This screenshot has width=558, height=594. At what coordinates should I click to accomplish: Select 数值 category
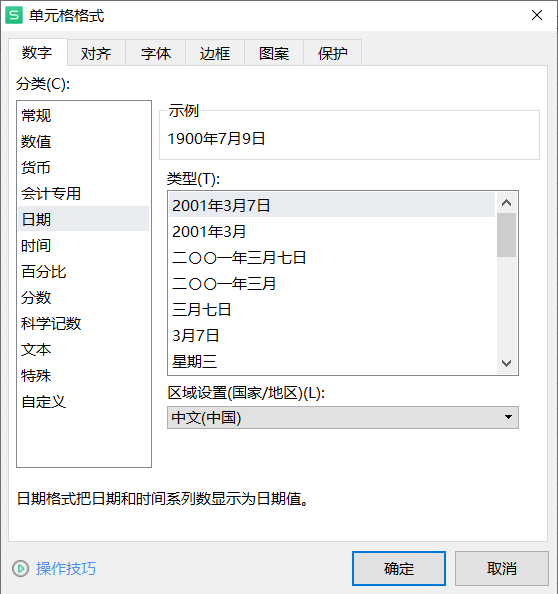[x=84, y=141]
